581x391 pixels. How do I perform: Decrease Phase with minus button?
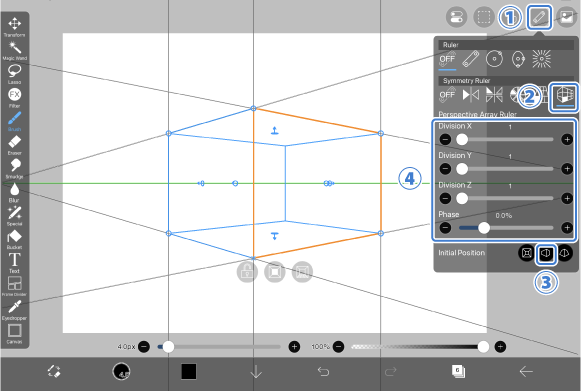(x=445, y=228)
